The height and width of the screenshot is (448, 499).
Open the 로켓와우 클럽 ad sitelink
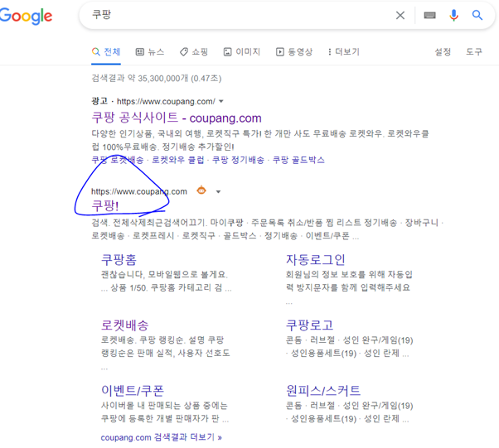tap(178, 160)
